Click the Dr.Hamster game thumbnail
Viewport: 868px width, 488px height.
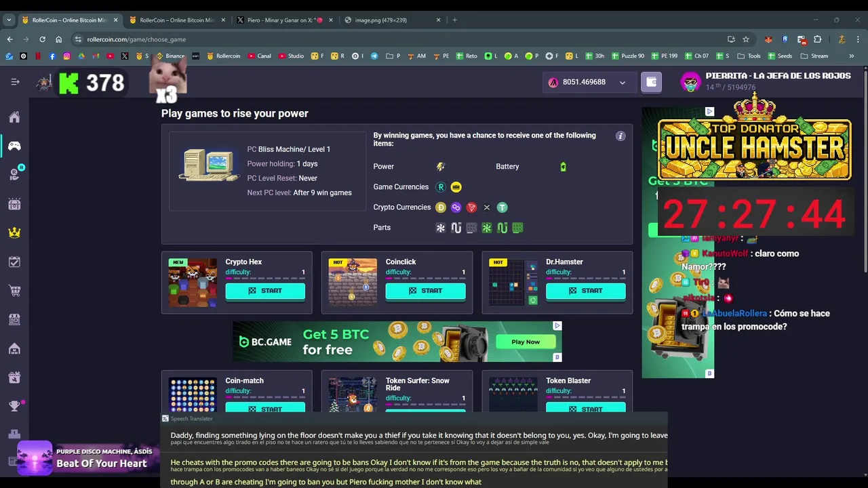point(513,282)
